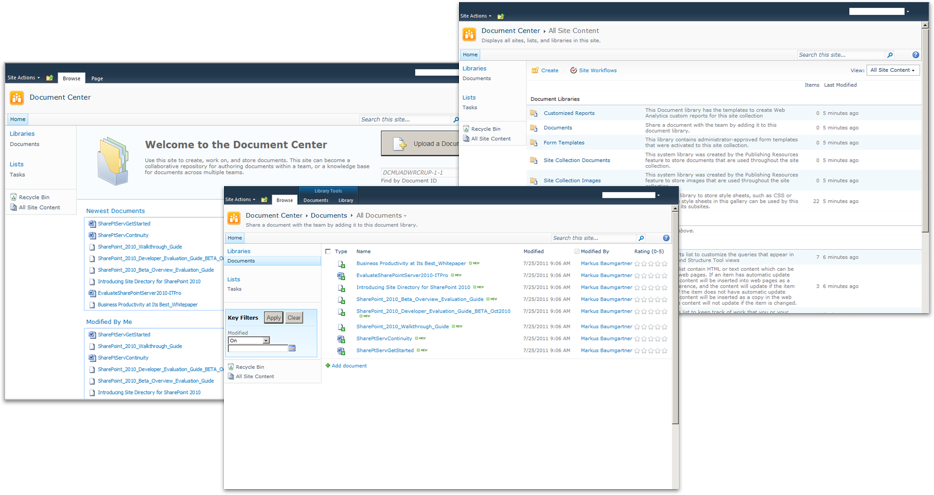Click site logo icon in All Site Content window
The image size is (934, 495).
[469, 34]
